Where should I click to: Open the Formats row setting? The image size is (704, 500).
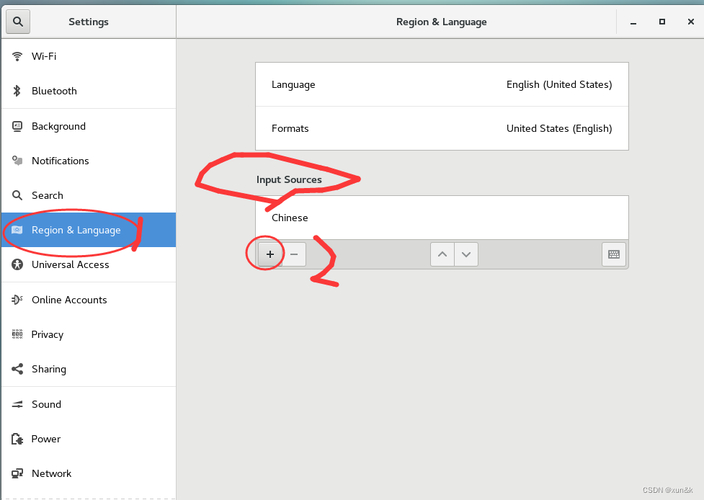tap(442, 128)
